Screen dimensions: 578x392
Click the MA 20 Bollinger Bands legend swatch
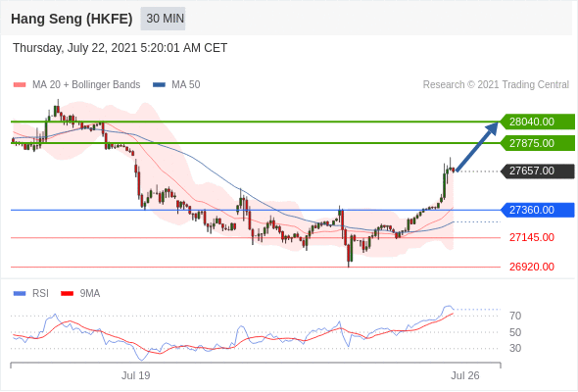coord(20,85)
